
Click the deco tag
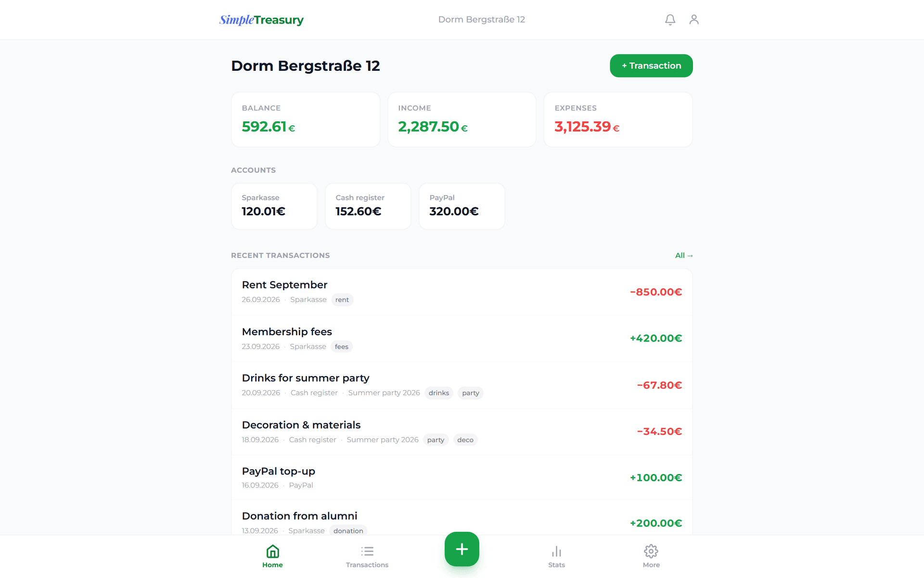tap(465, 440)
